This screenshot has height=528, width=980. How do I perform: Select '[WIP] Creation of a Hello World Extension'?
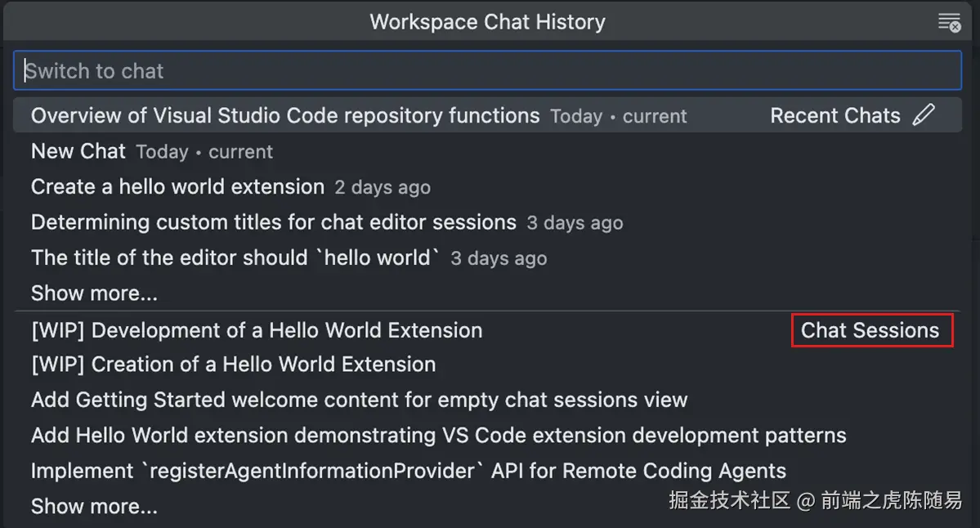coord(233,365)
